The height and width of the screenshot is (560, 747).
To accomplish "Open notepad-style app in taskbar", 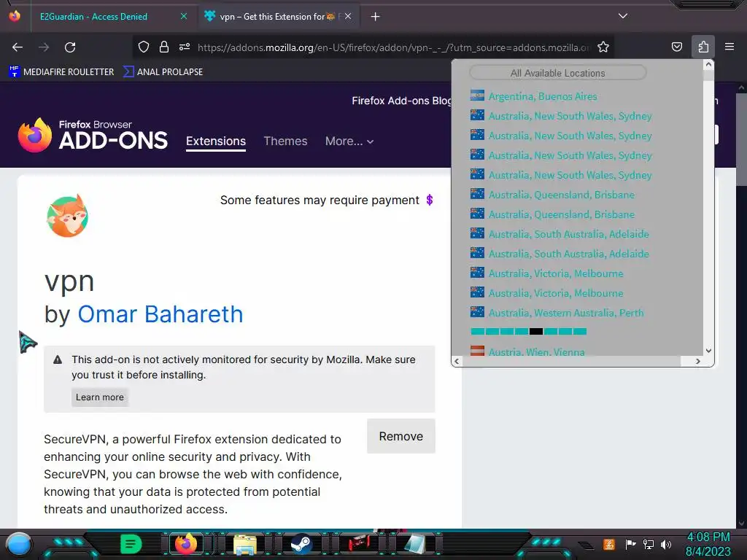I will tap(415, 544).
